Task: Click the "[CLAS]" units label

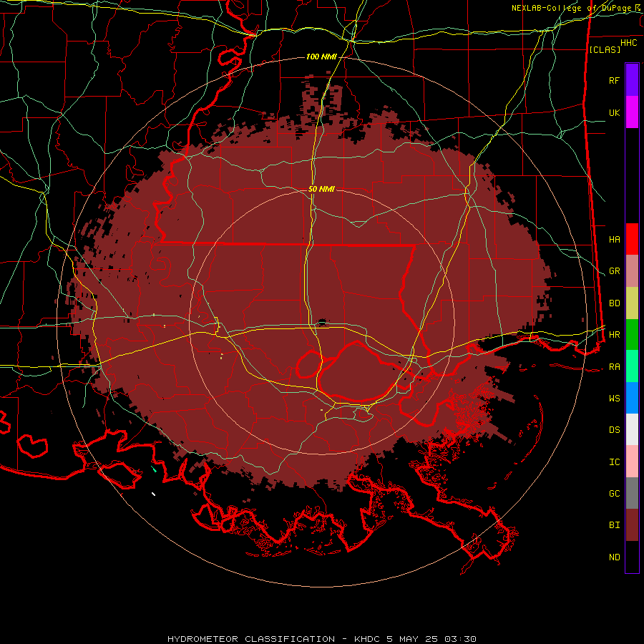Action: (x=605, y=49)
